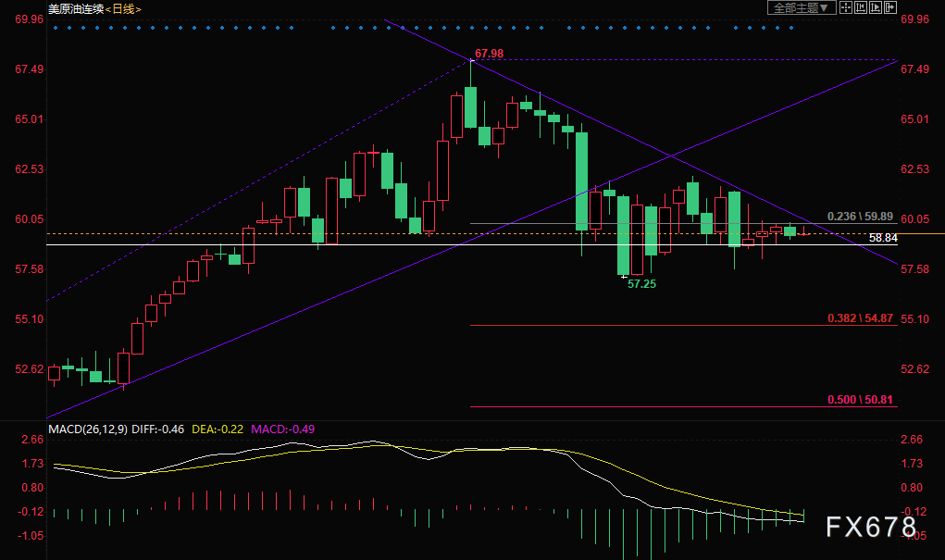Click the 日线 period label
The width and height of the screenshot is (945, 560).
click(x=123, y=9)
